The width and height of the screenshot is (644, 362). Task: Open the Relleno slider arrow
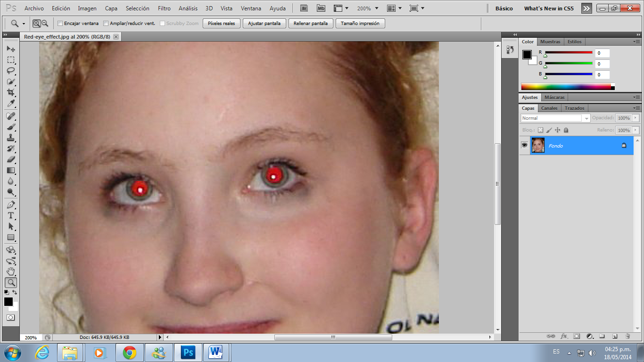[636, 130]
